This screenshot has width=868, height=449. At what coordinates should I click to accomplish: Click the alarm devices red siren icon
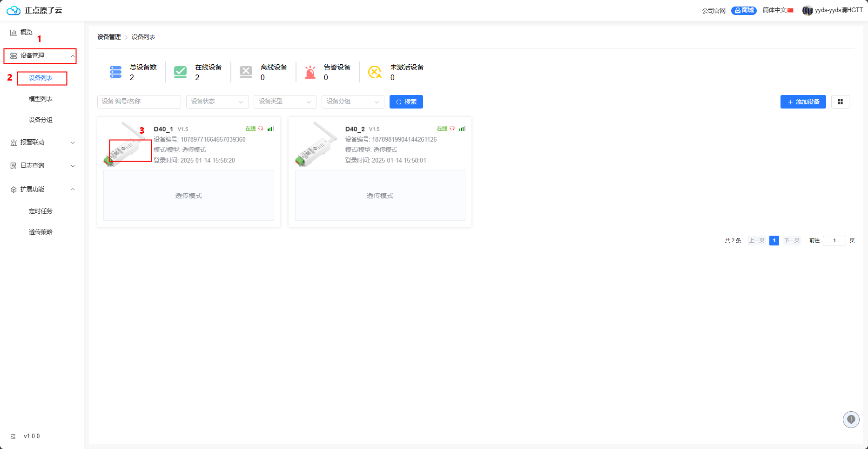(310, 72)
